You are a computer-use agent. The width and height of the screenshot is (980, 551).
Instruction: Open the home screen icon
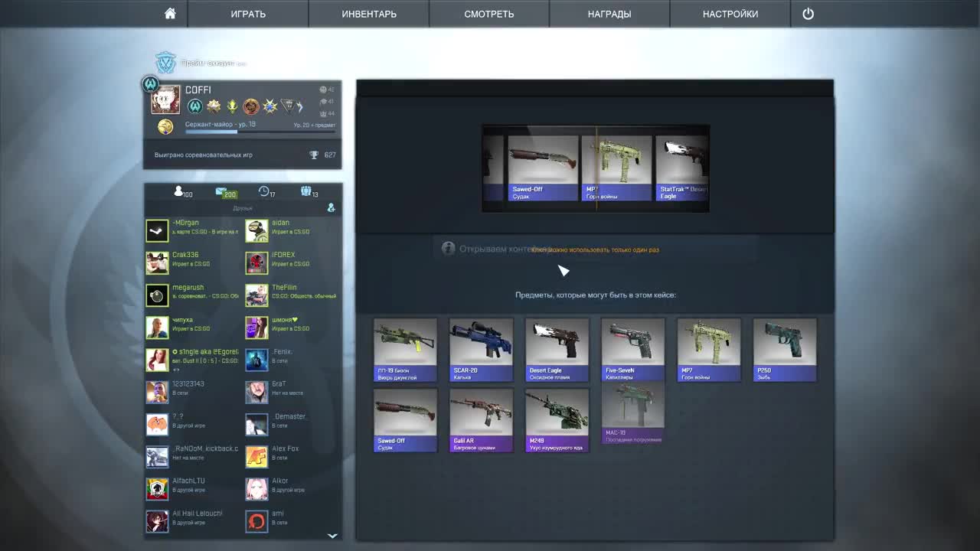(x=170, y=14)
